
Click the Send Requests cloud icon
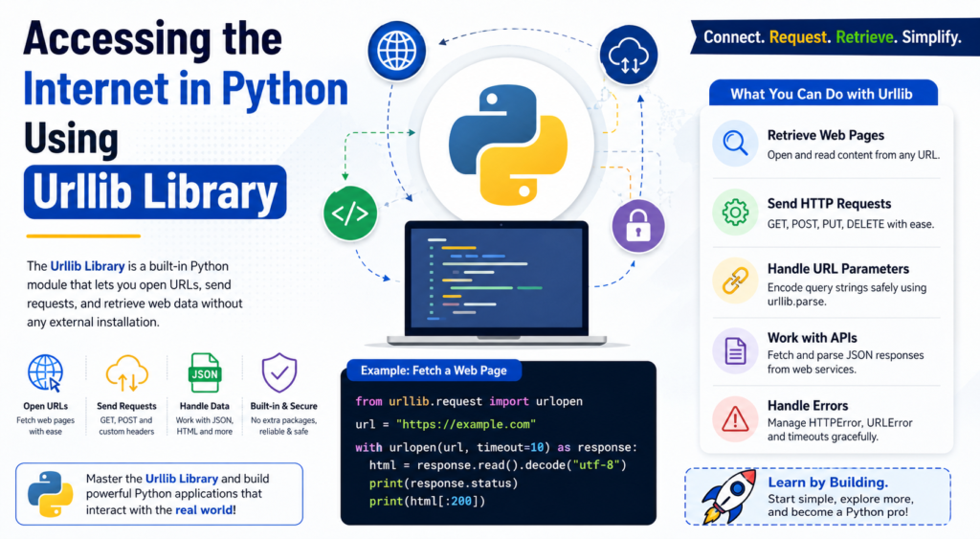point(127,372)
